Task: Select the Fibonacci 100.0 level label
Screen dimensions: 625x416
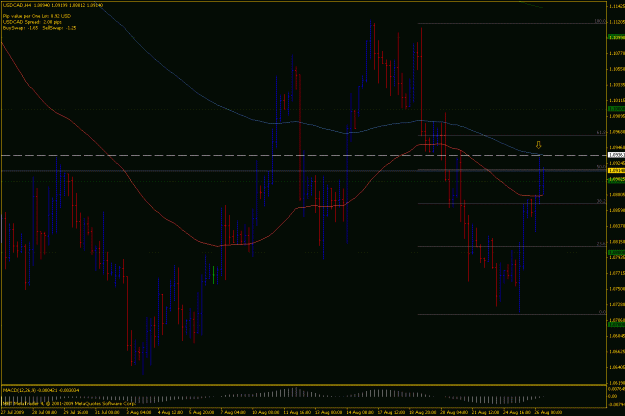Action: (600, 21)
